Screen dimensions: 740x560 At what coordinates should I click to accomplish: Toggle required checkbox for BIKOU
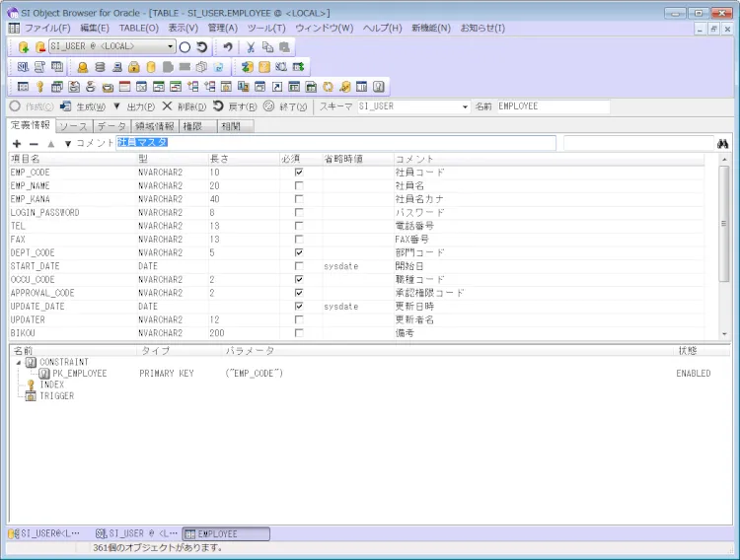tap(299, 333)
